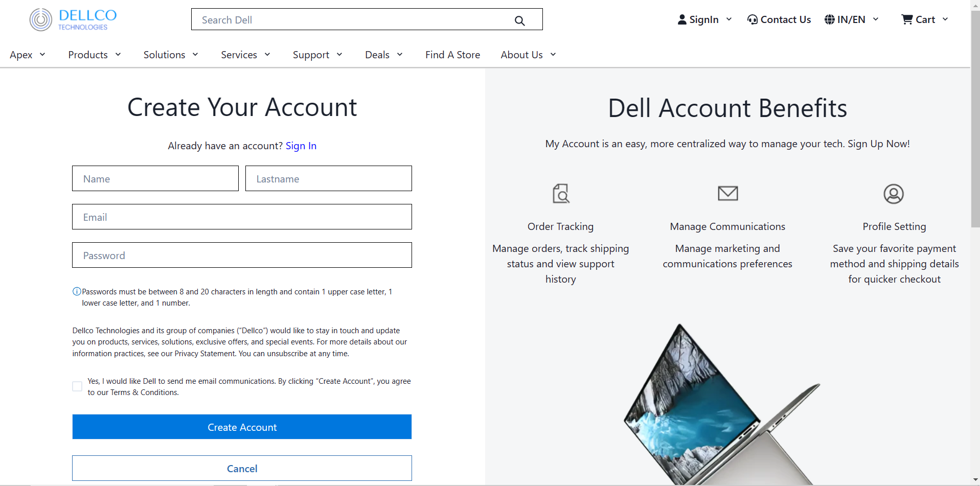
Task: Click the Profile Setting user icon
Action: (x=894, y=194)
